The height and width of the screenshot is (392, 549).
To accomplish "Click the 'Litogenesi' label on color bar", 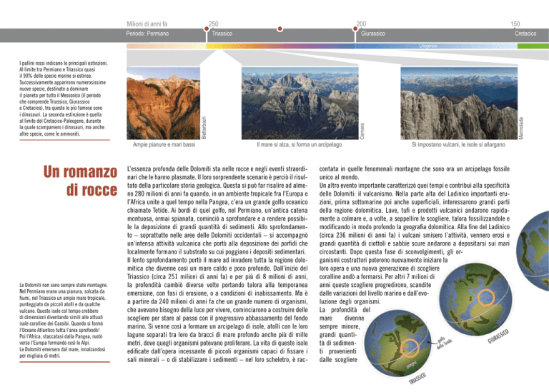I will [x=428, y=46].
